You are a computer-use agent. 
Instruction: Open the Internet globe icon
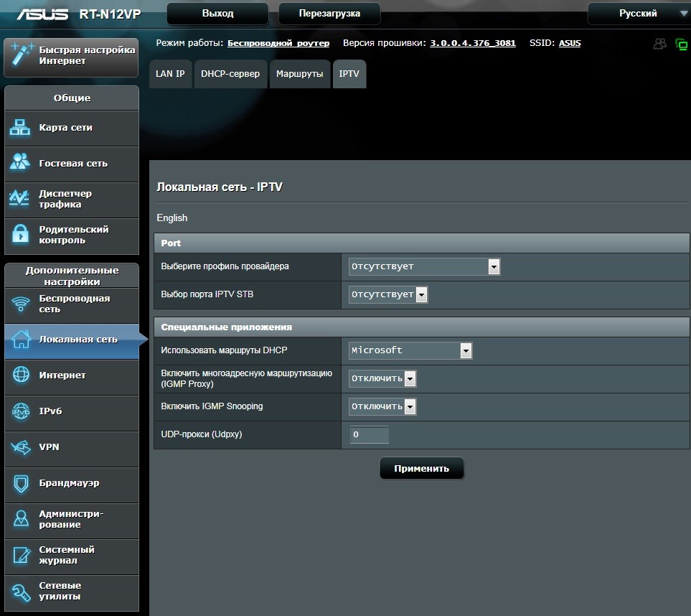[x=21, y=375]
